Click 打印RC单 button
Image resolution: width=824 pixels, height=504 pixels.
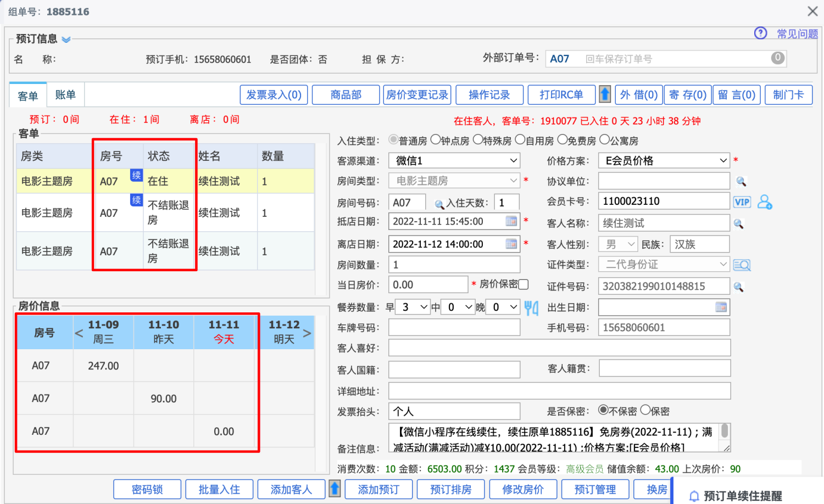(x=561, y=94)
